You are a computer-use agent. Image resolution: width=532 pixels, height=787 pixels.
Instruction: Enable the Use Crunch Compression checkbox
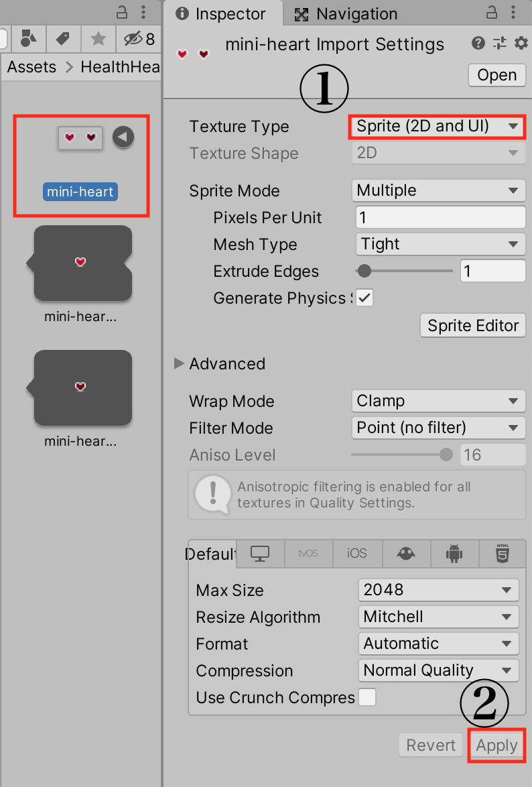[x=367, y=697]
